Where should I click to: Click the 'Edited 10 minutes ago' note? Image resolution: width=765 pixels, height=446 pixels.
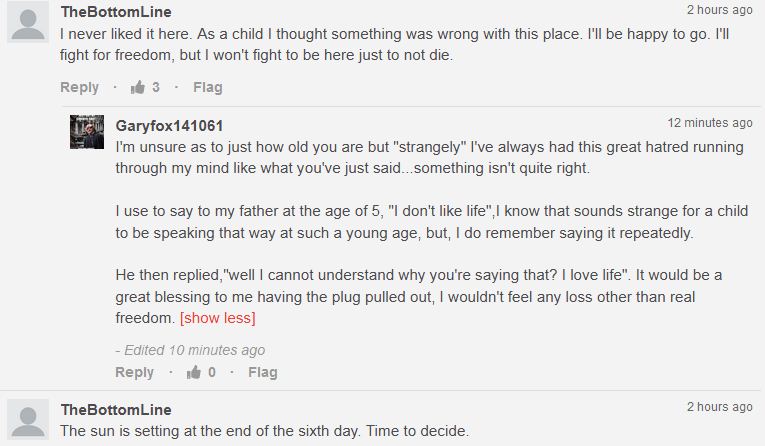coord(190,350)
